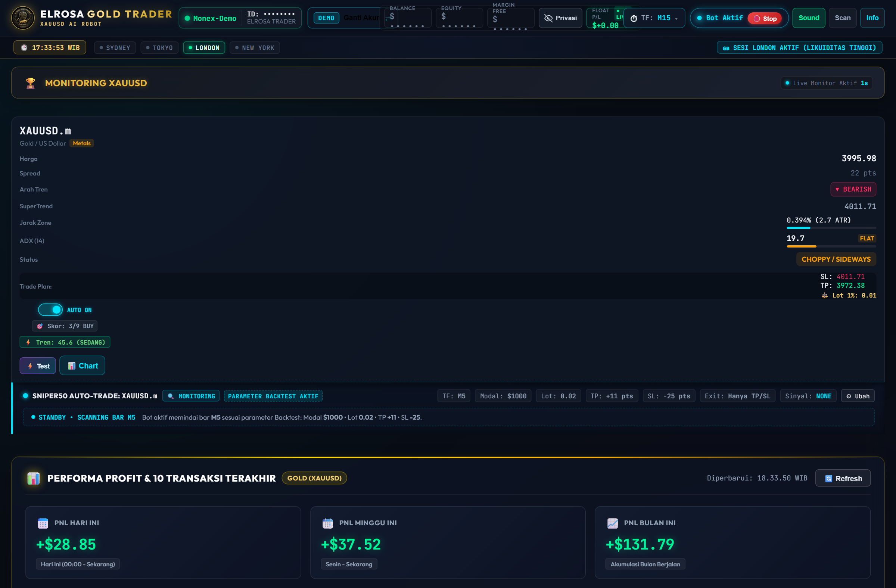Viewport: 896px width, 588px height.
Task: Stop the active bot
Action: pyautogui.click(x=765, y=18)
